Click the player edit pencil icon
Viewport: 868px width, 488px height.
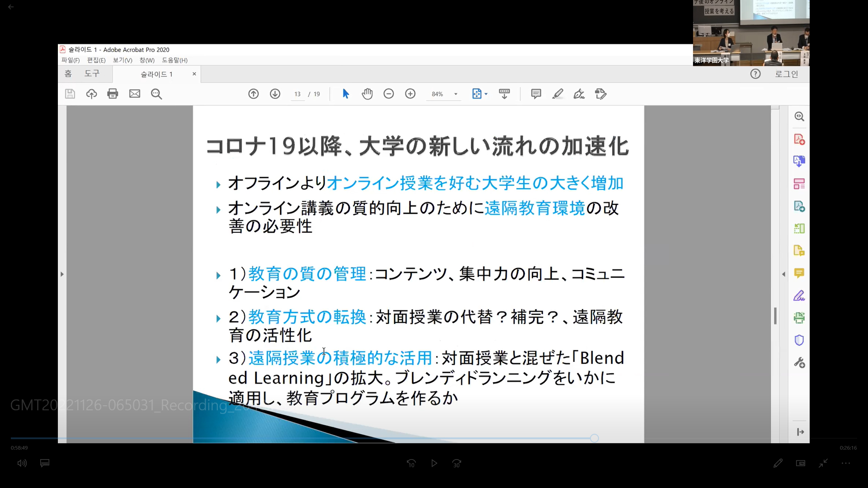[x=778, y=463]
